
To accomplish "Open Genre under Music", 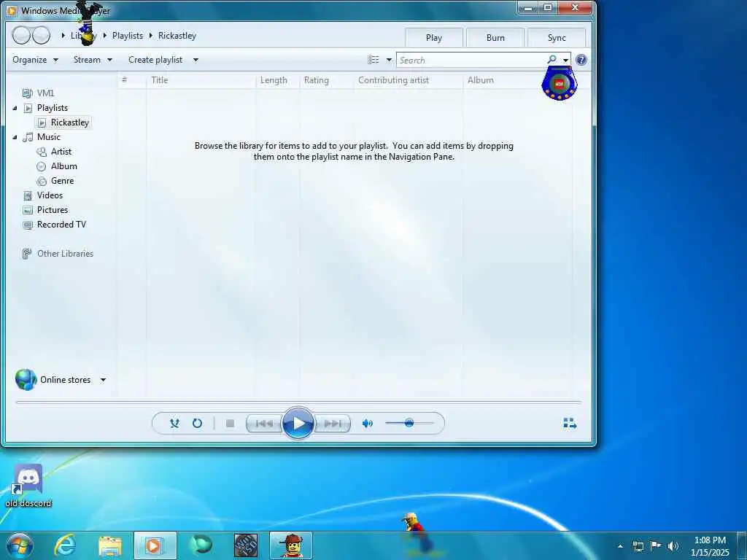I will [62, 181].
